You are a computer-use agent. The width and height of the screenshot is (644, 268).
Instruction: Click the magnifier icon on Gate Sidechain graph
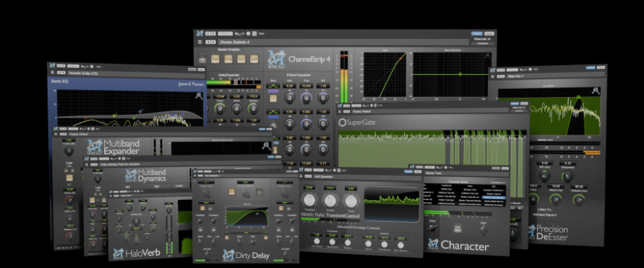[x=487, y=56]
